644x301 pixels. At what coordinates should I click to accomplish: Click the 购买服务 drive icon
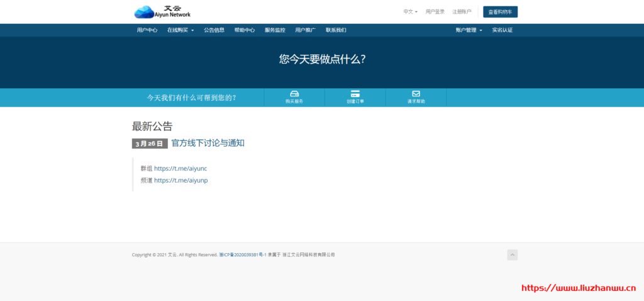pyautogui.click(x=294, y=94)
